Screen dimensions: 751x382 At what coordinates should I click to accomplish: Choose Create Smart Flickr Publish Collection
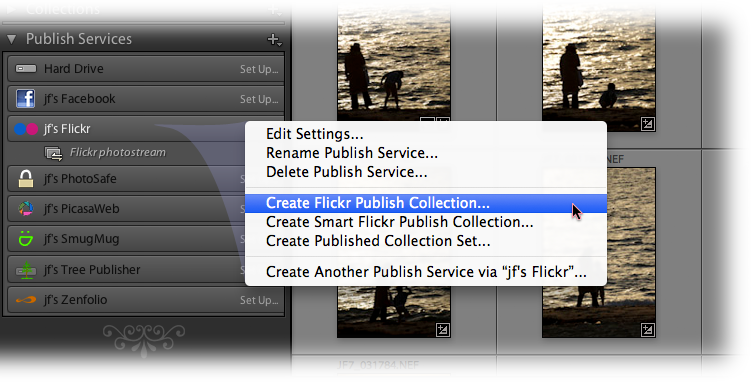[x=425, y=222]
